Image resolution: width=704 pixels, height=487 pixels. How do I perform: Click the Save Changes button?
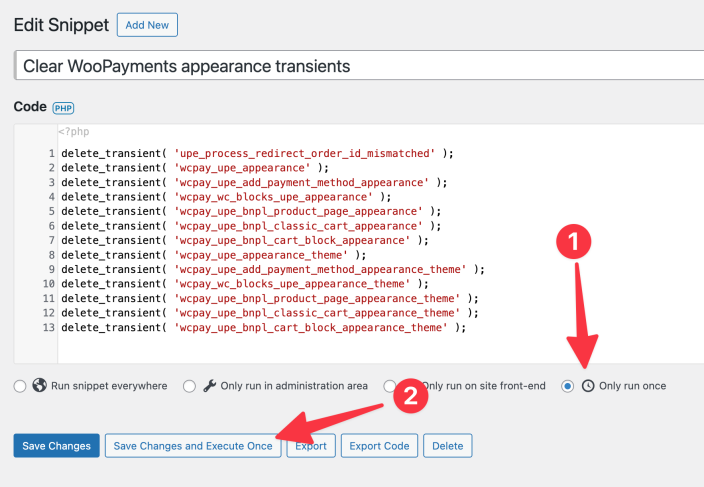56,446
